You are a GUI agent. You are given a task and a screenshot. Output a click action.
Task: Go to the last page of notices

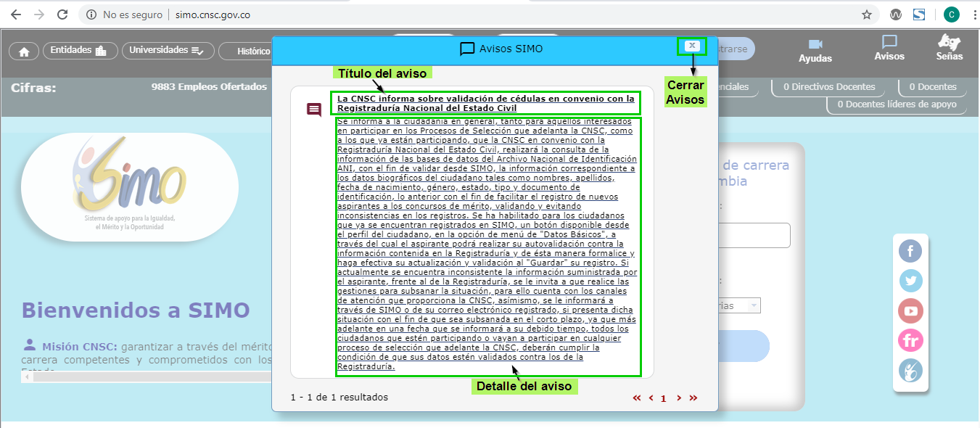(693, 398)
